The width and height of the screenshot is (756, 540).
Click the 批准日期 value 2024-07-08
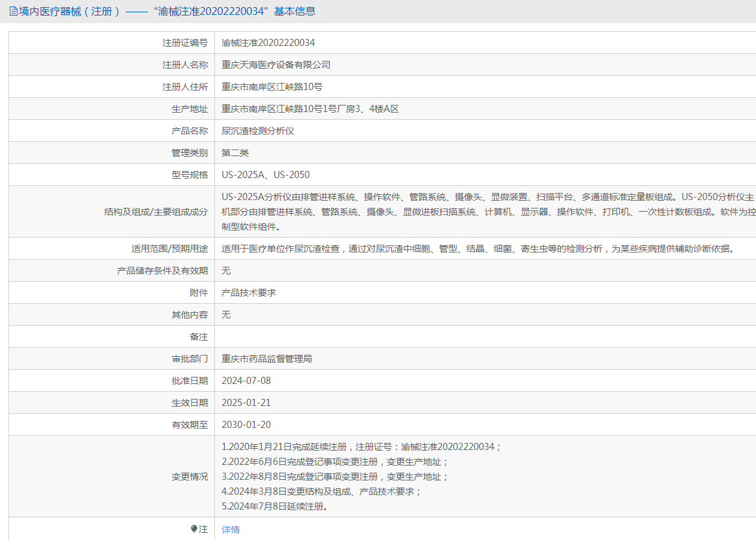point(246,381)
